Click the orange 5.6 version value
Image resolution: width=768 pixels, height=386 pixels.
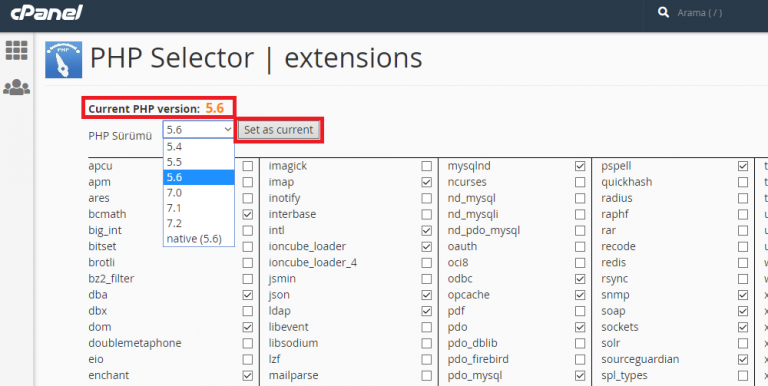click(215, 108)
